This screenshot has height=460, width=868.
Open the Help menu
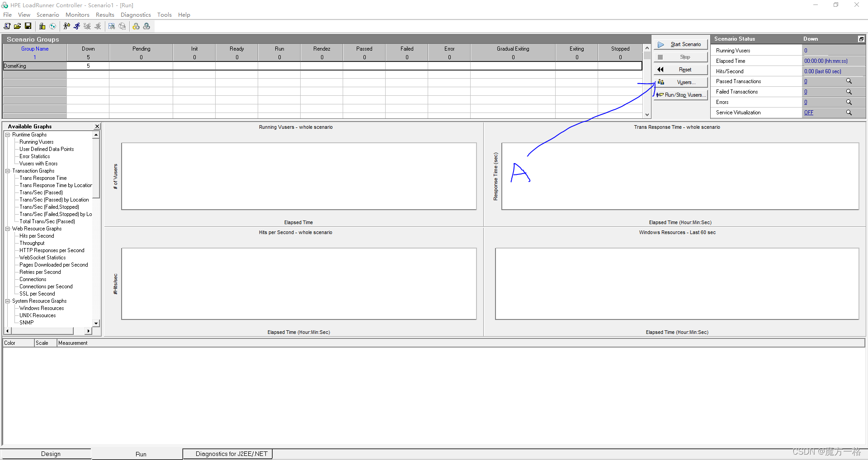point(184,15)
